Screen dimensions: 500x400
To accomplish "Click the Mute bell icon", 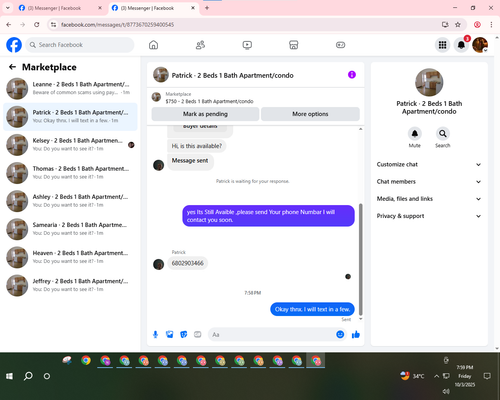I will pos(415,134).
